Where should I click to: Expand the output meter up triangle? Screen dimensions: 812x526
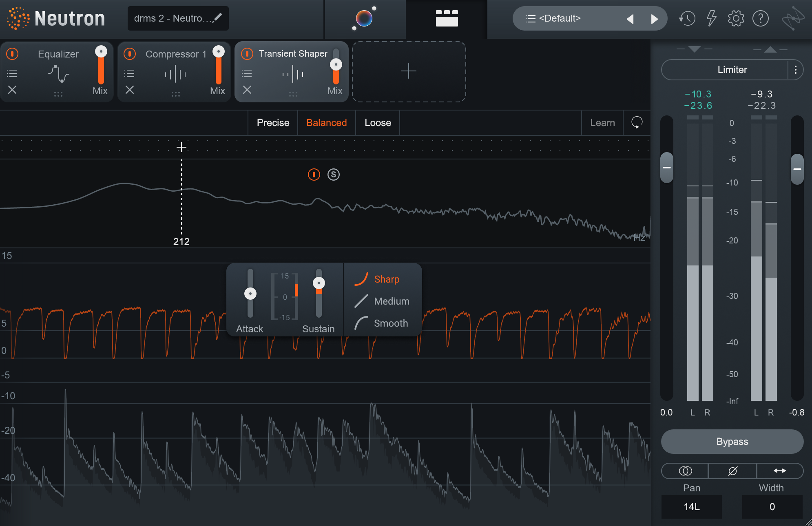(770, 49)
